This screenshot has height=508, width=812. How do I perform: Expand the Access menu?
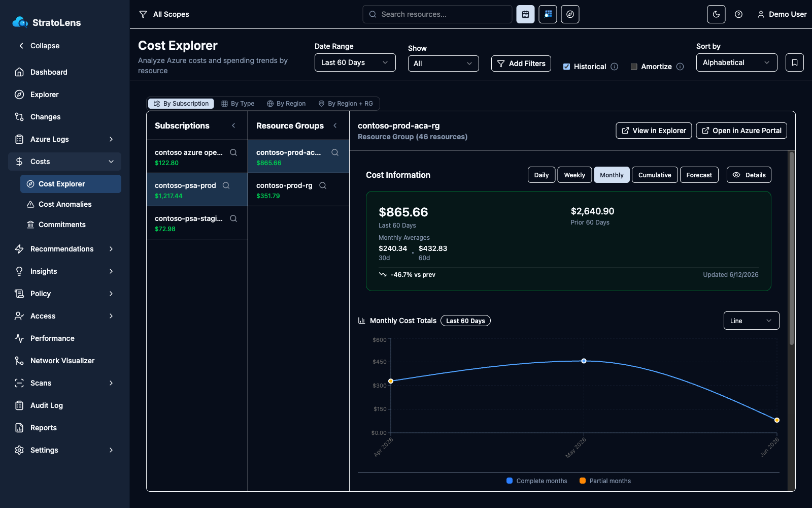[x=64, y=316]
